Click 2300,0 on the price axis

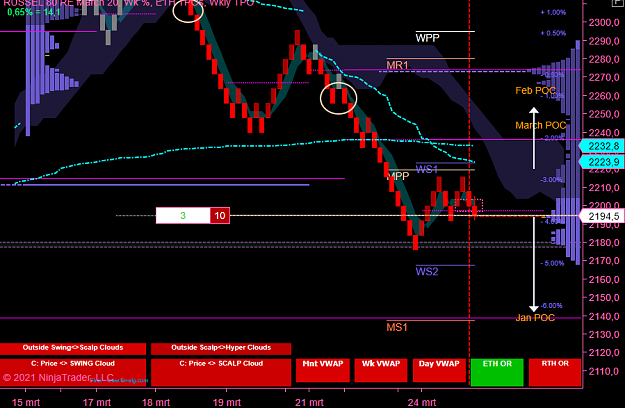pyautogui.click(x=604, y=22)
